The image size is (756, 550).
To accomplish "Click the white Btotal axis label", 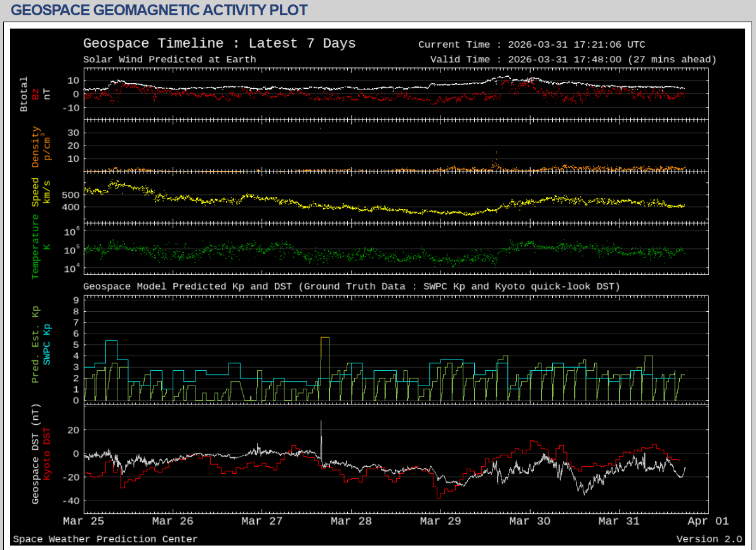I will [x=24, y=94].
